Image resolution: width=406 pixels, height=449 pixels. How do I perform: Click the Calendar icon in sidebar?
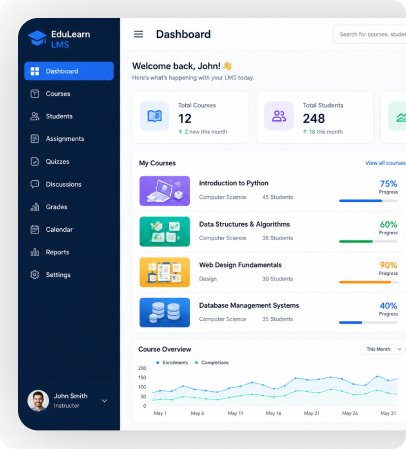35,229
